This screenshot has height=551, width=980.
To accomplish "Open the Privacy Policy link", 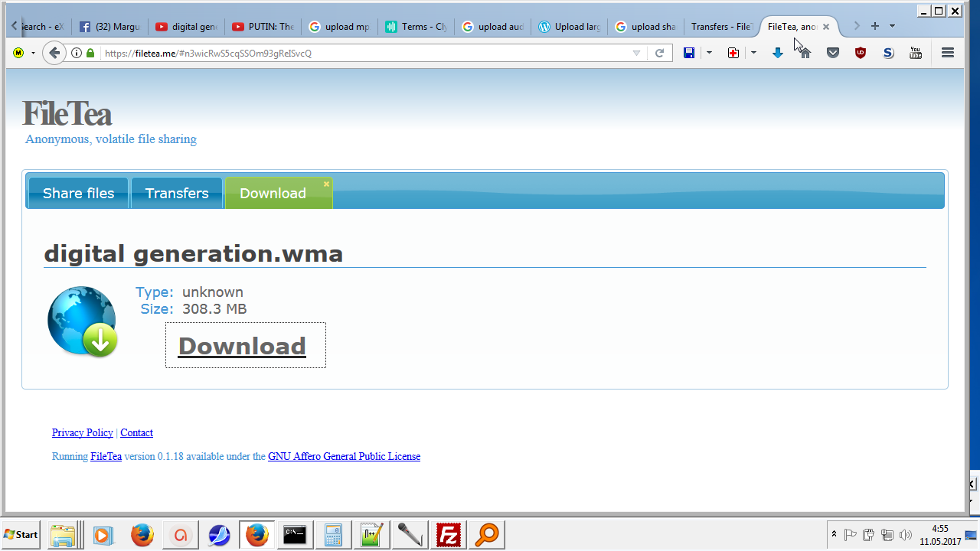I will [83, 432].
